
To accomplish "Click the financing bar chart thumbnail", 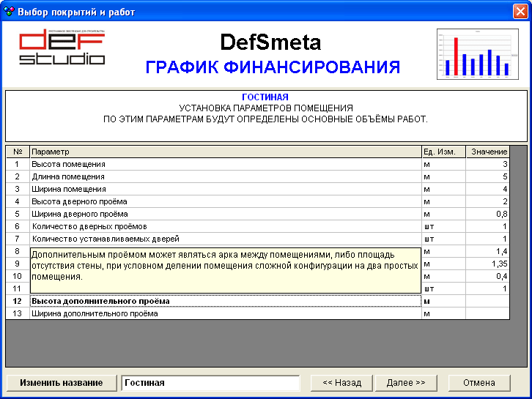I will click(x=478, y=54).
